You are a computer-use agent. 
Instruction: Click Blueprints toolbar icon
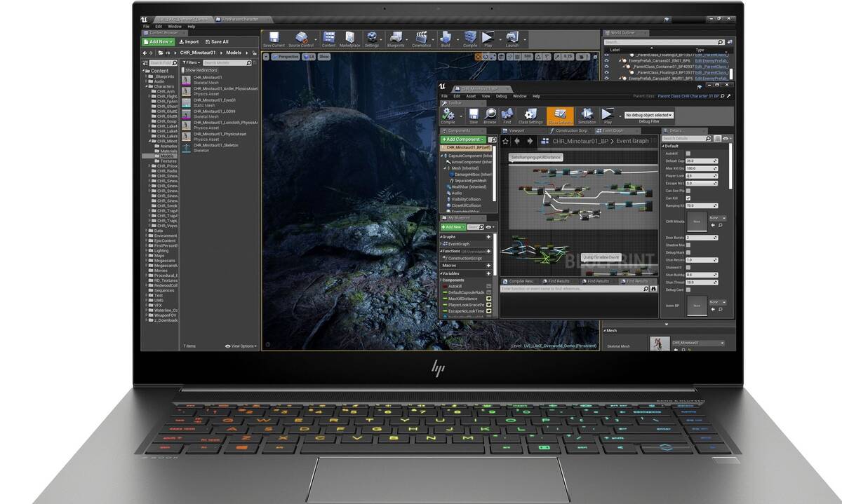[x=396, y=39]
